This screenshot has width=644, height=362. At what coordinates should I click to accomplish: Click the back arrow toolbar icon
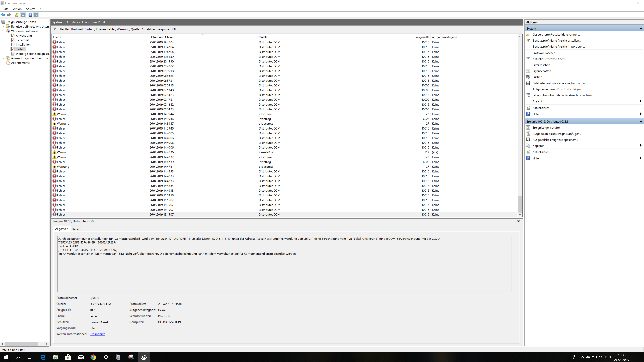tap(3, 15)
